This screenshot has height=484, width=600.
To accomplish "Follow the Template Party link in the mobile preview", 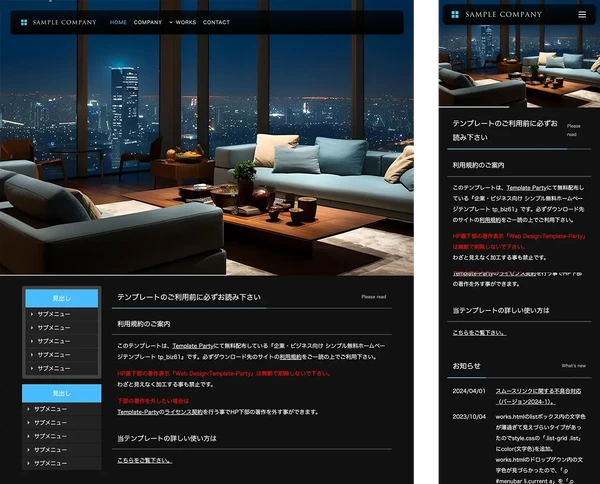I will 527,188.
